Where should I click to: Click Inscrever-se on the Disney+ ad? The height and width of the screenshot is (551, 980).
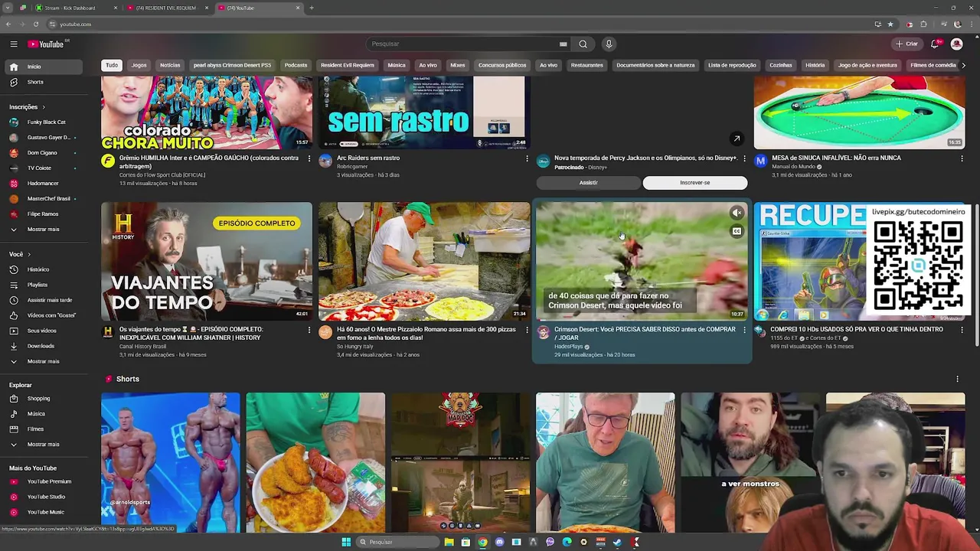click(695, 183)
